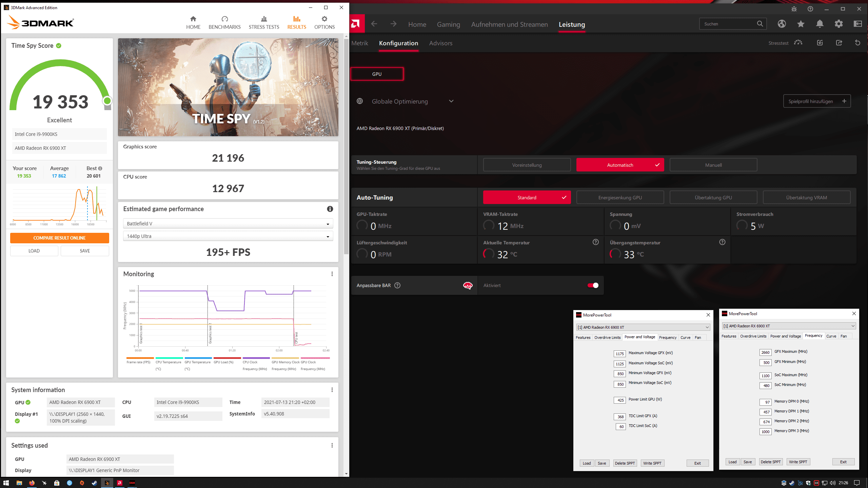
Task: Click the search magnifier in Suchen box
Action: coord(760,24)
